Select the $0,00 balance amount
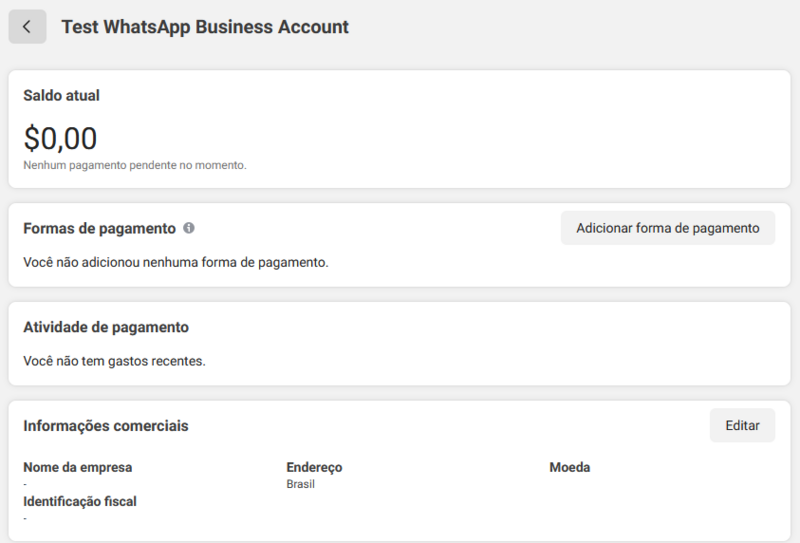 pyautogui.click(x=60, y=138)
